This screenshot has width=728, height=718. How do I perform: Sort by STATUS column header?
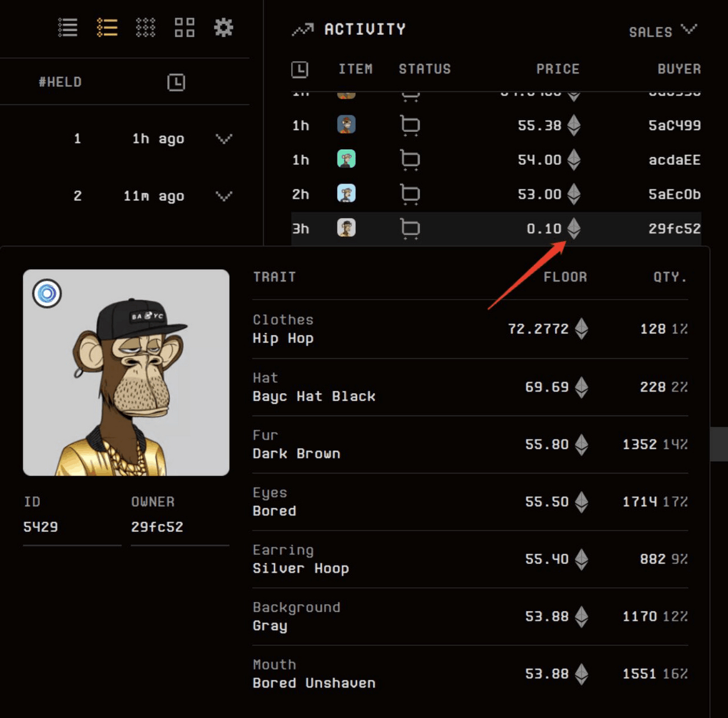pos(425,69)
